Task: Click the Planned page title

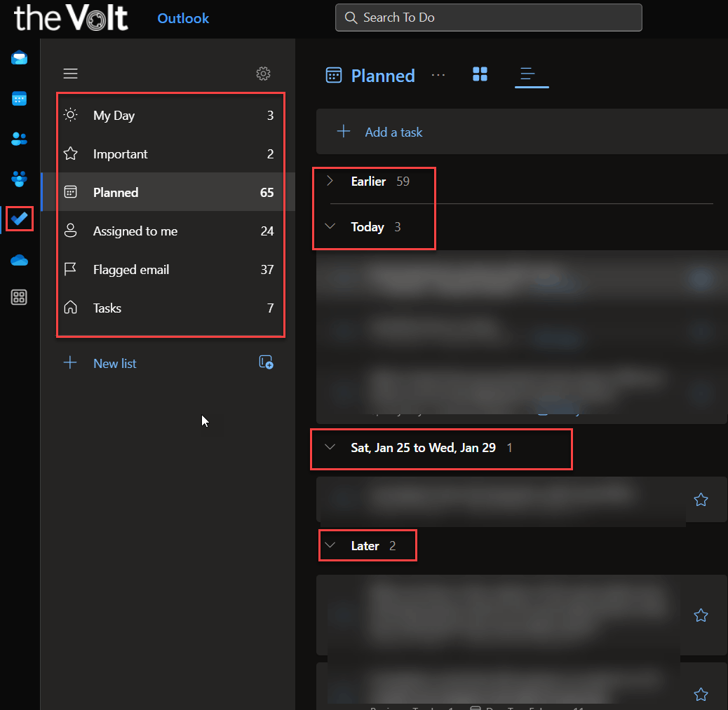Action: pos(382,76)
